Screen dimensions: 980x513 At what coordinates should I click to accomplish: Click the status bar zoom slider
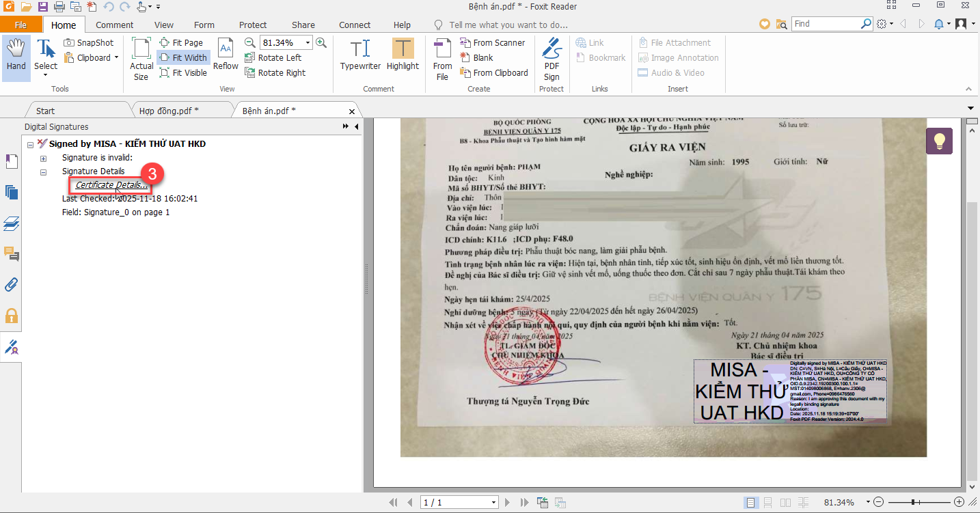pyautogui.click(x=918, y=503)
